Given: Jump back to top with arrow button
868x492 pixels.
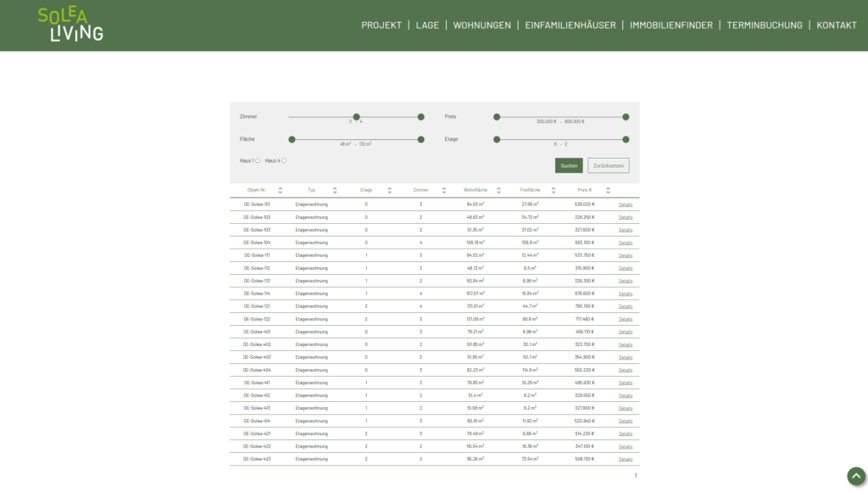Looking at the screenshot, I should (856, 476).
